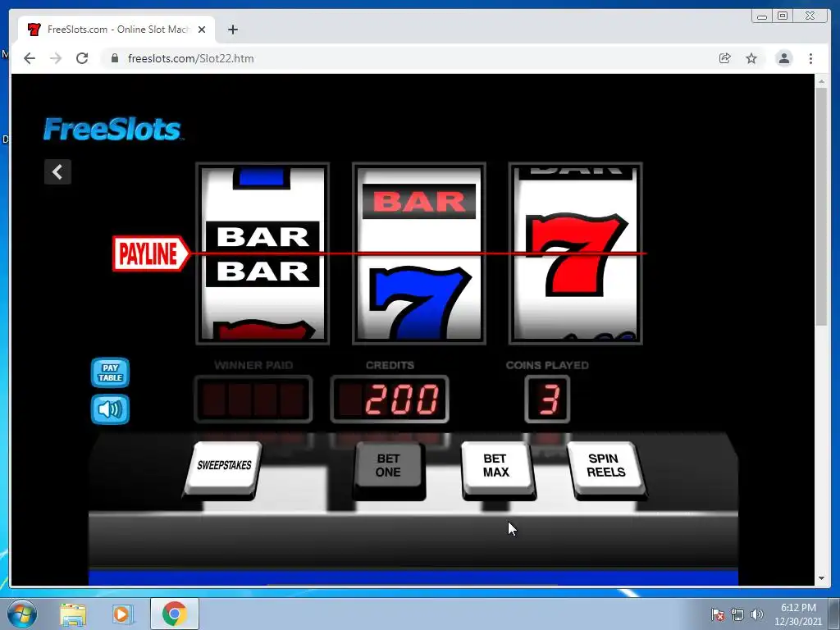Click the CREDITS label
The height and width of the screenshot is (630, 840).
(x=390, y=365)
